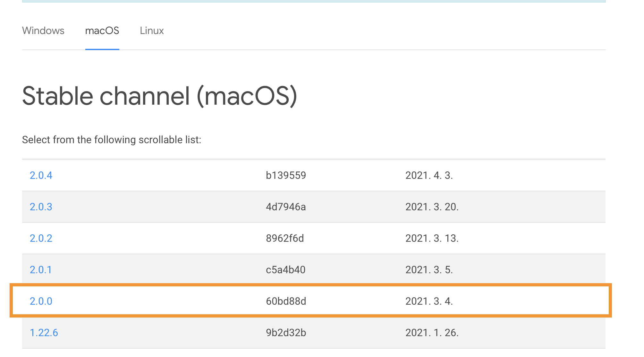Click the 2021. 1. 26. date

(432, 333)
